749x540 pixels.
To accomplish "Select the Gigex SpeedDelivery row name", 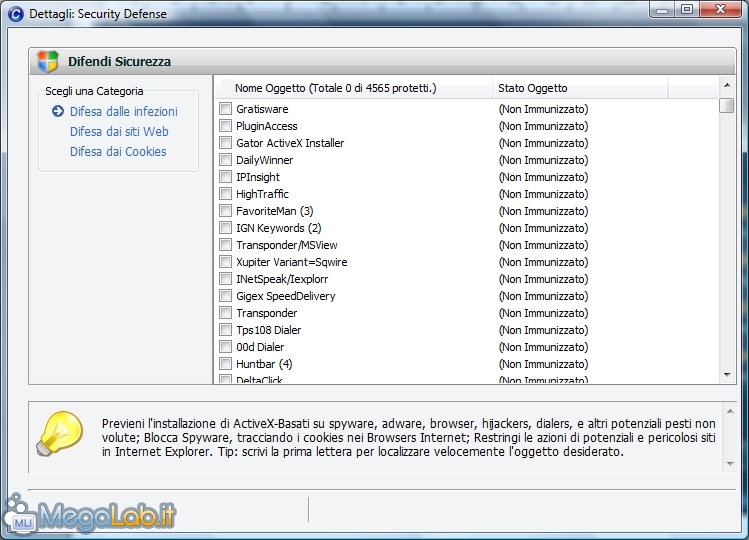I will pos(286,296).
